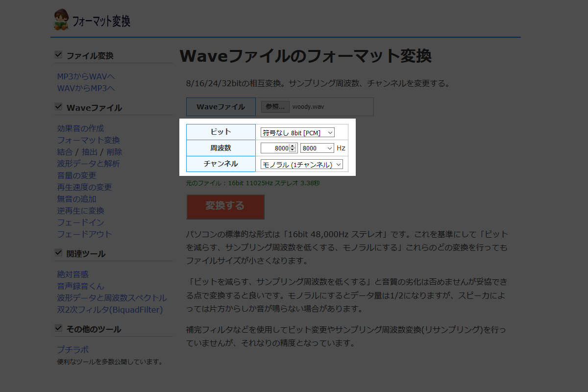Open the フォーマット変換 sidebar link

(x=88, y=140)
